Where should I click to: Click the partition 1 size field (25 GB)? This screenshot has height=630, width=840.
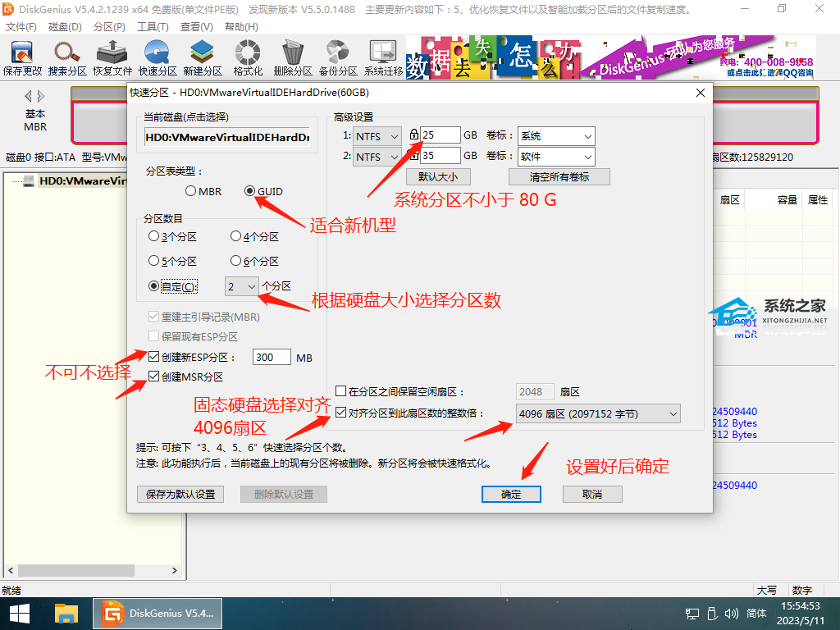click(441, 135)
